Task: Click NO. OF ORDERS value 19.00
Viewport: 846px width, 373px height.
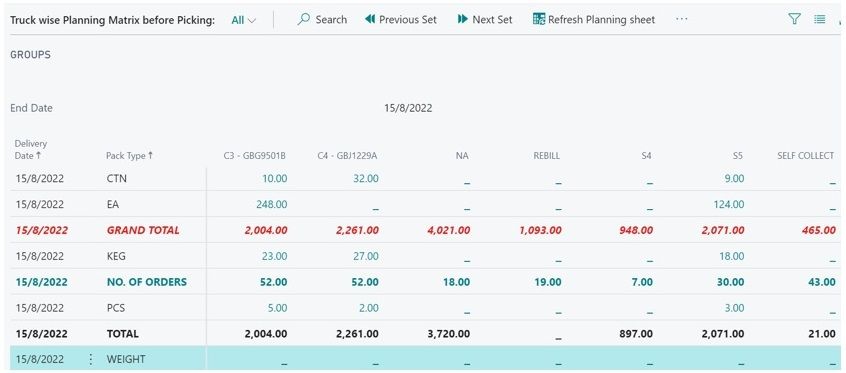Action: pyautogui.click(x=548, y=282)
